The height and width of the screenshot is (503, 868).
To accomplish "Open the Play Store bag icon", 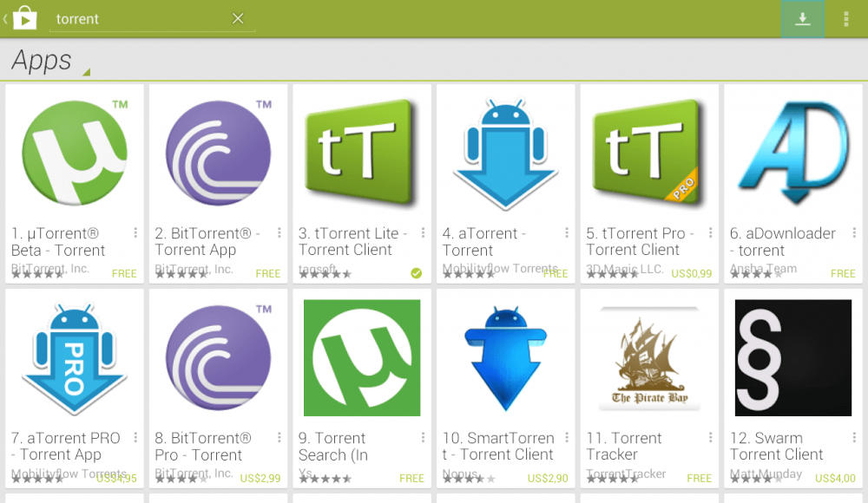I will (24, 18).
